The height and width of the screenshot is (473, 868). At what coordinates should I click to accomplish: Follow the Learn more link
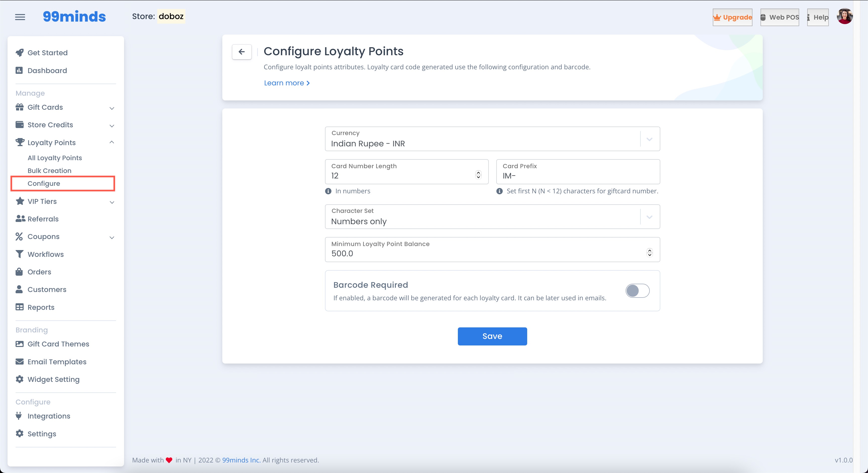pos(287,83)
